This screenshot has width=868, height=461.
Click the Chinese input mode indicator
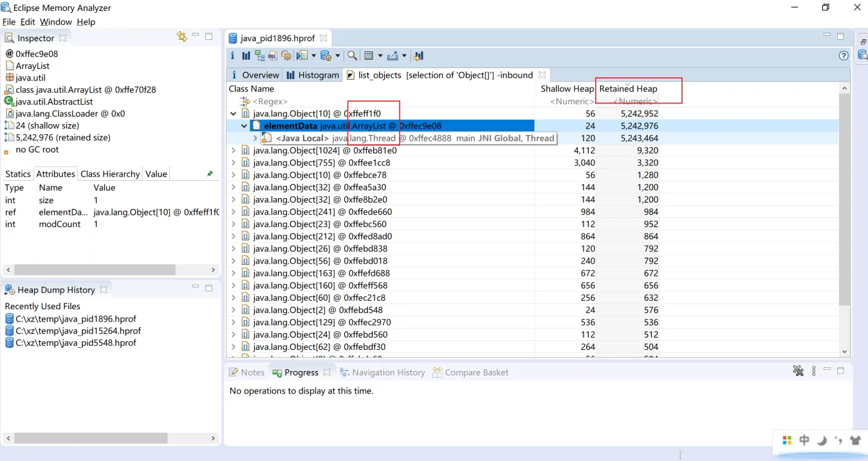(x=804, y=440)
